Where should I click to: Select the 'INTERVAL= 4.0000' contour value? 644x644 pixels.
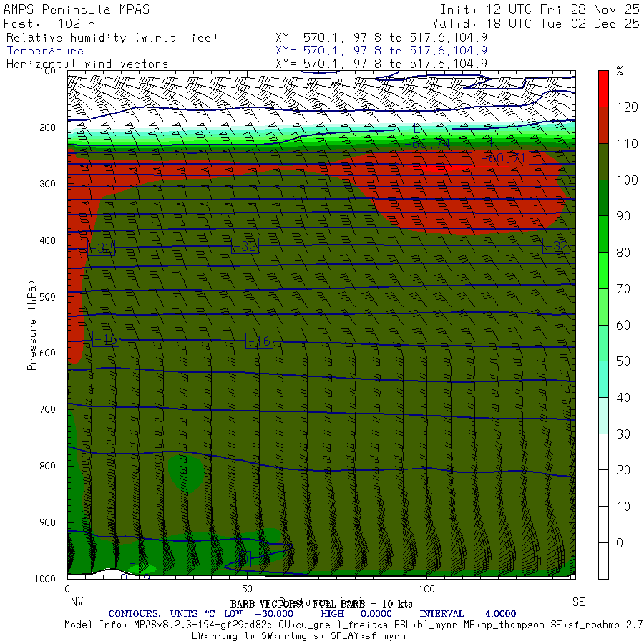(468, 614)
